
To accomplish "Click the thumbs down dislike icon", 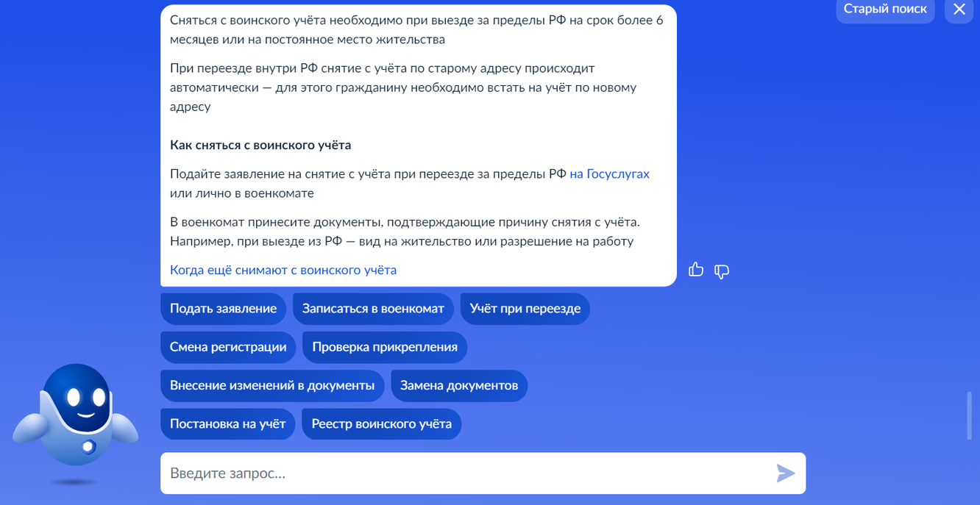I will pos(722,271).
